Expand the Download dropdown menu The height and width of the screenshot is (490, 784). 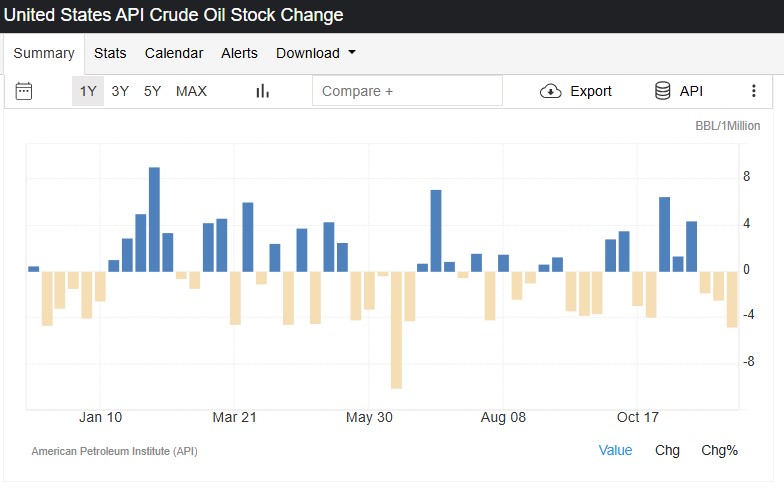[315, 53]
